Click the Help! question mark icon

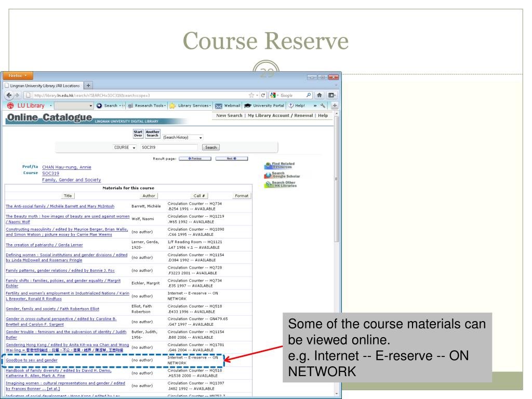[291, 105]
